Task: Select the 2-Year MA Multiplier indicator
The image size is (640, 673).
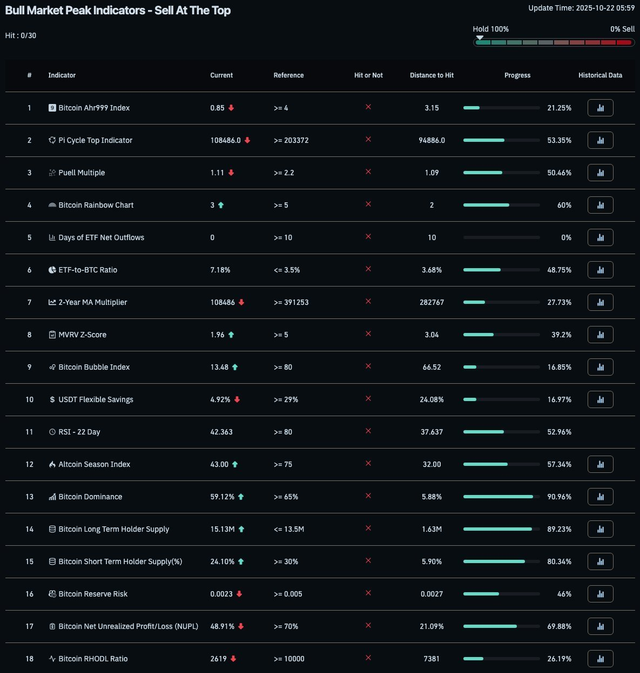Action: pos(93,302)
